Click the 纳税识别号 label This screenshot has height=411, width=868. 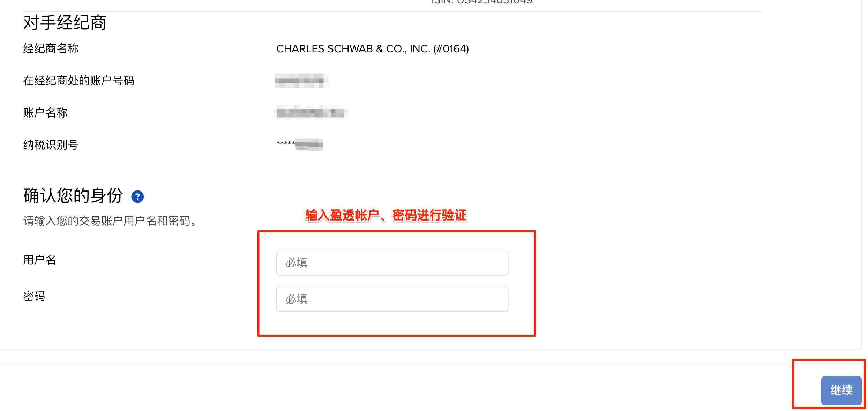(x=51, y=145)
